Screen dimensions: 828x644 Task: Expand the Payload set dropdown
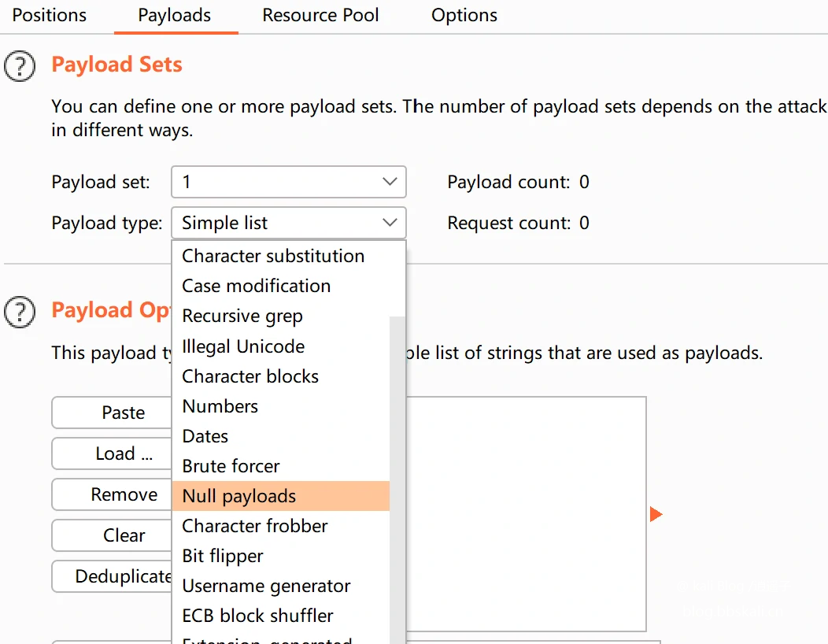coord(288,182)
